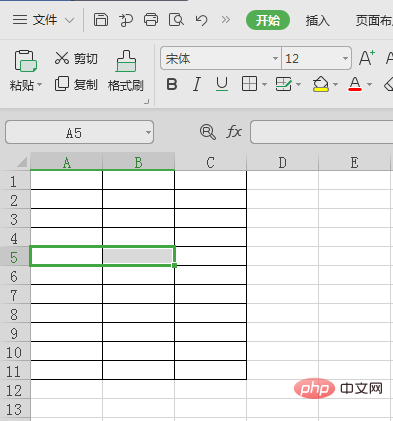Toggle italic formatting
Viewport: 393px width, 421px height.
[x=197, y=84]
